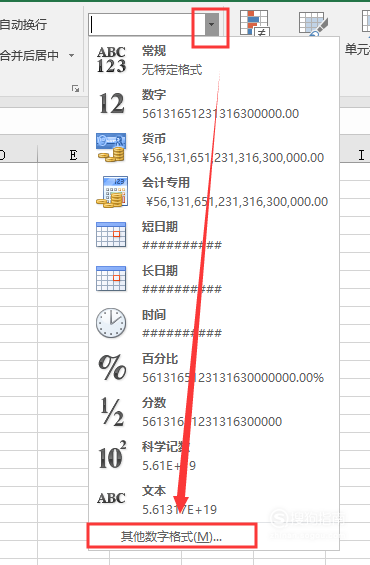This screenshot has height=565, width=370.
Task: Open the number format dropdown arrow
Action: click(212, 25)
